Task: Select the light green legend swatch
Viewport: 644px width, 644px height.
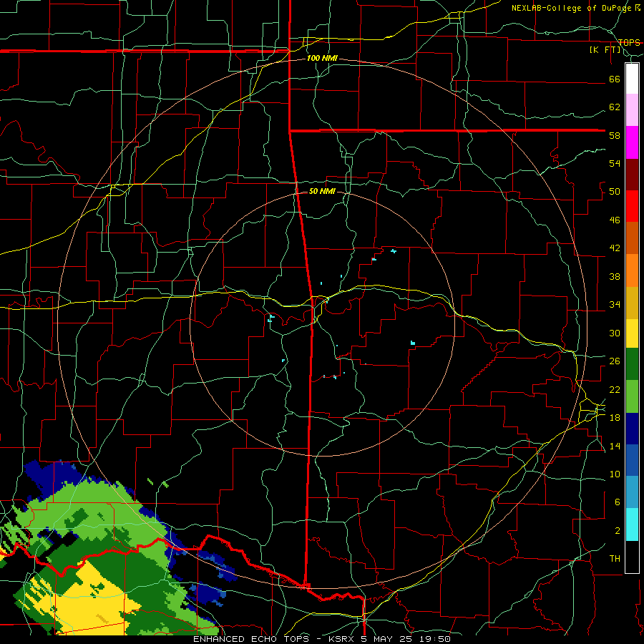Action: pyautogui.click(x=632, y=396)
